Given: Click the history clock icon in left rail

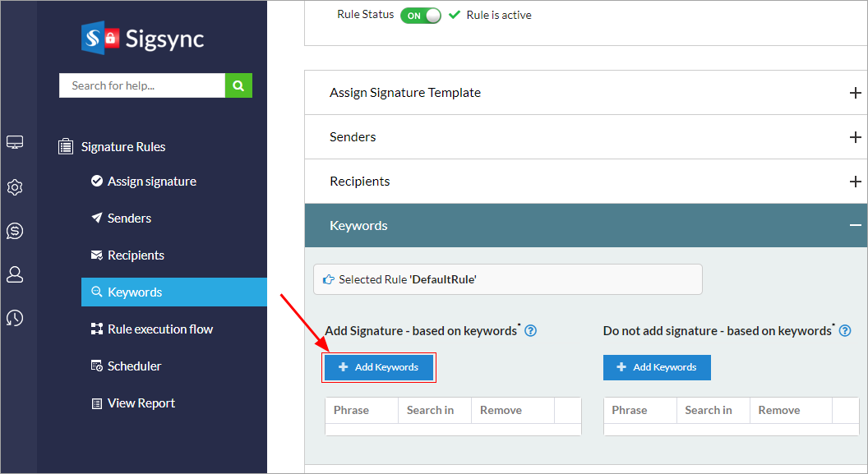Looking at the screenshot, I should click(x=15, y=318).
